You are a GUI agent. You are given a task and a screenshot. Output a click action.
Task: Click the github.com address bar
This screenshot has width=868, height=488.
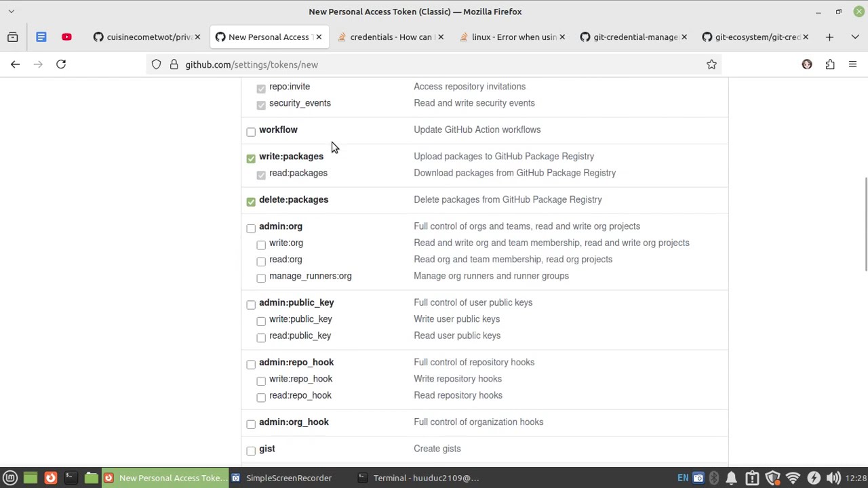pyautogui.click(x=434, y=64)
